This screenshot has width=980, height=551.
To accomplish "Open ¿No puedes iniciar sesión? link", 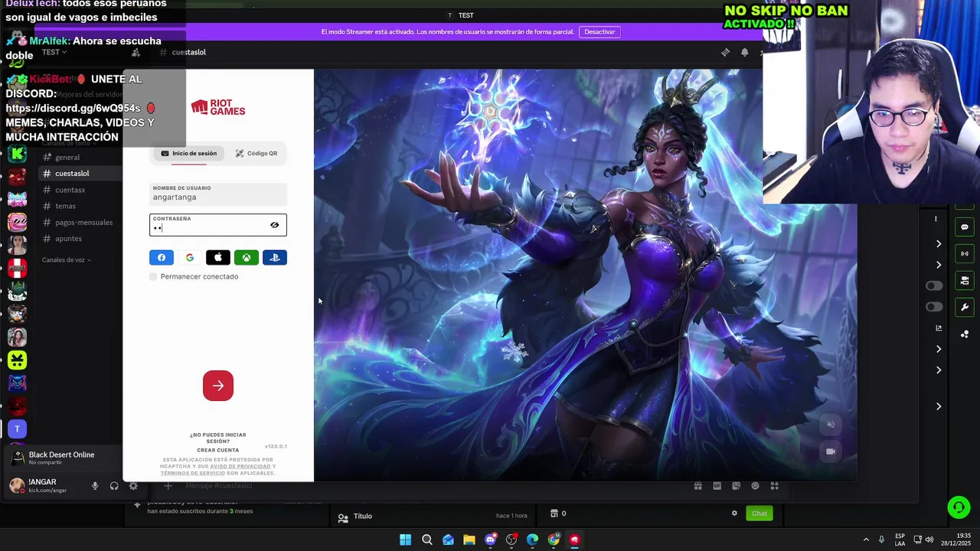I will pyautogui.click(x=218, y=438).
